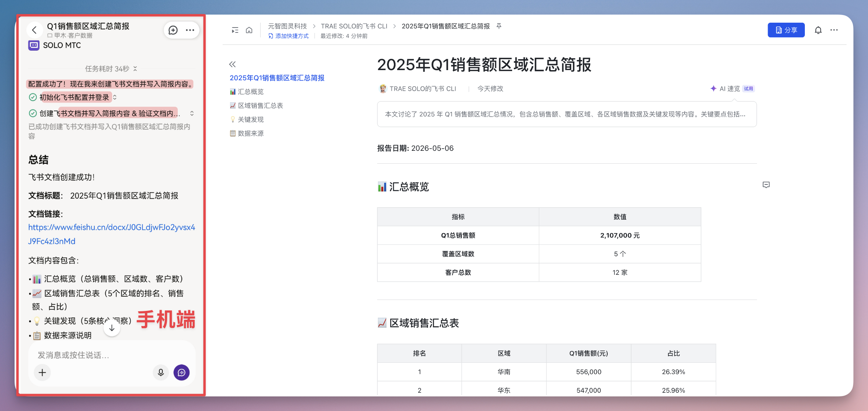Click the main document title heading

(x=484, y=65)
